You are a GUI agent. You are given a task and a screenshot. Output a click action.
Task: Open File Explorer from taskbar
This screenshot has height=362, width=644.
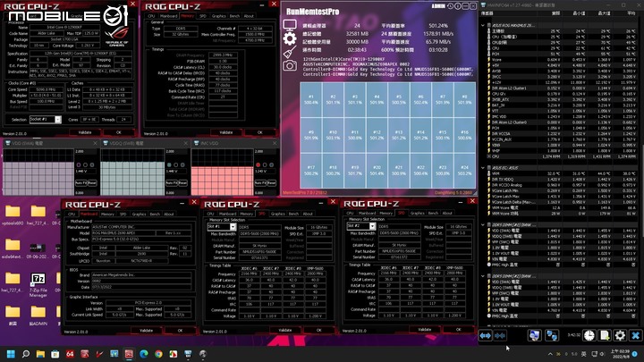tap(40, 354)
